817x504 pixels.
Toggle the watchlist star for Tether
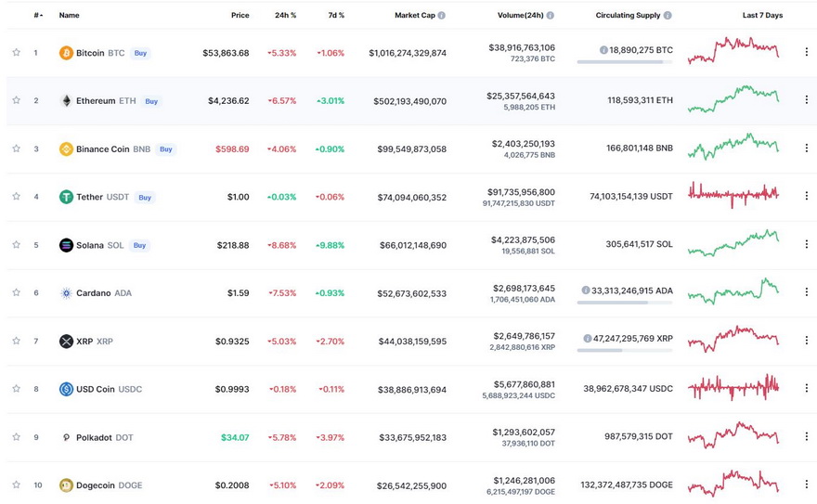point(17,196)
